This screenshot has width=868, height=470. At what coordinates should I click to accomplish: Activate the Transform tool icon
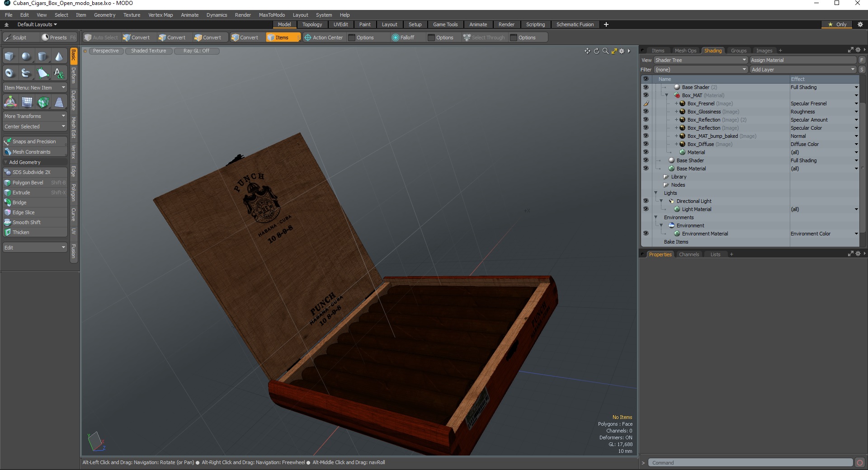click(10, 102)
